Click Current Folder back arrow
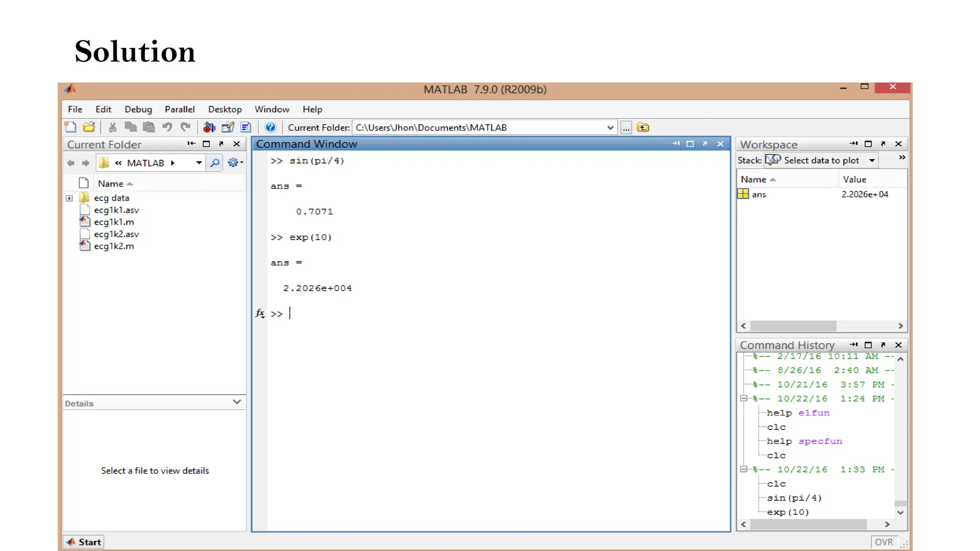This screenshot has height=551, width=980. (71, 163)
